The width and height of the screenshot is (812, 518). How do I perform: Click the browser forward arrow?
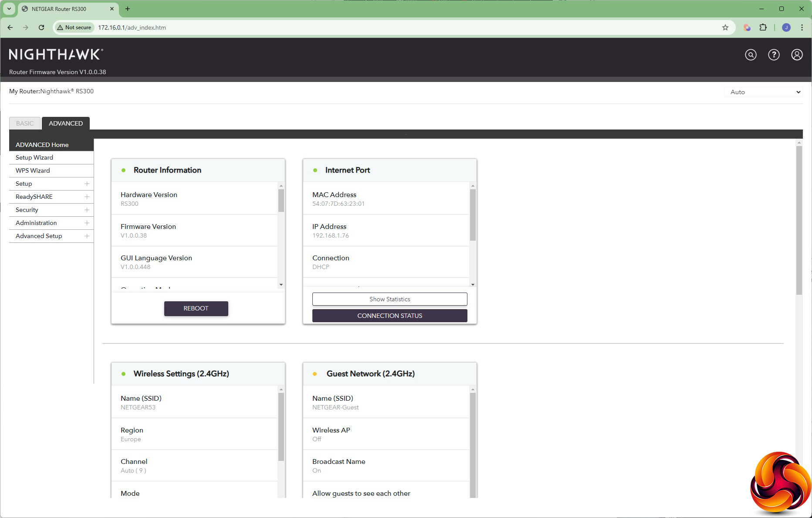(26, 27)
